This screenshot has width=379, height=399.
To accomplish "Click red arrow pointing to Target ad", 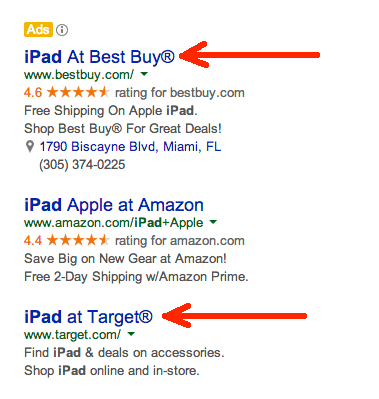I will tap(234, 315).
